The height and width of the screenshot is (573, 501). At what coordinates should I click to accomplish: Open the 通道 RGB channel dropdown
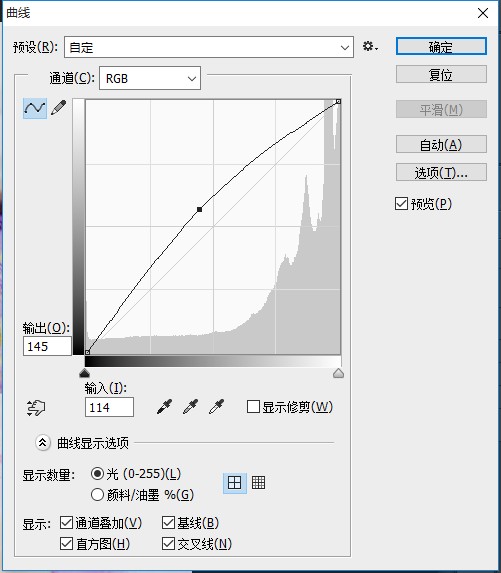150,78
